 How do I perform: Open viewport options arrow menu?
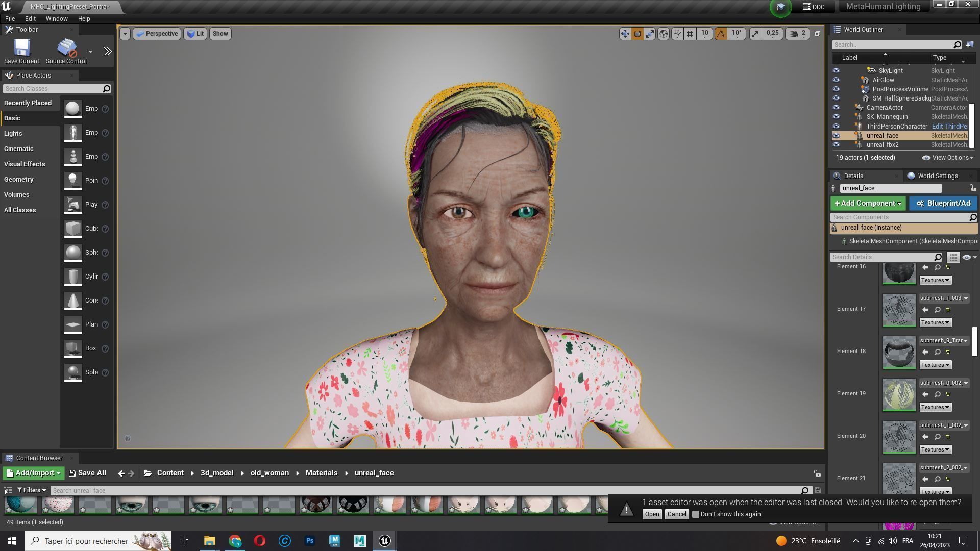tap(125, 34)
